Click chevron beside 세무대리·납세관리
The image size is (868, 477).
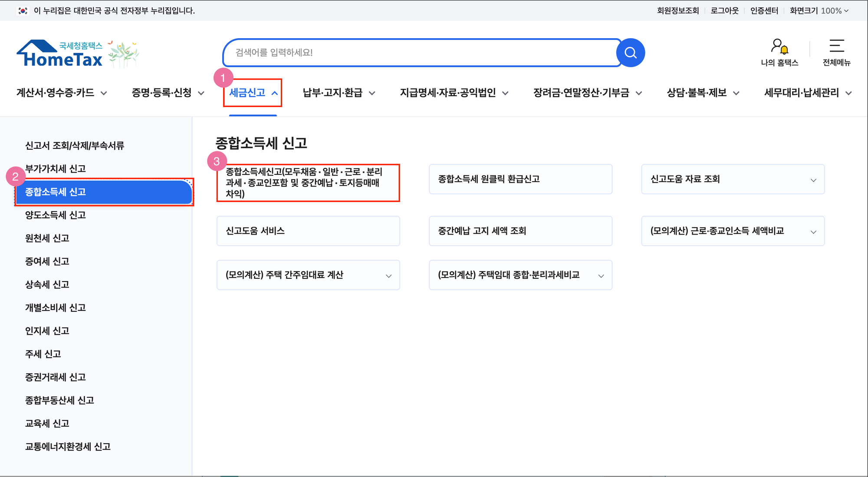848,93
